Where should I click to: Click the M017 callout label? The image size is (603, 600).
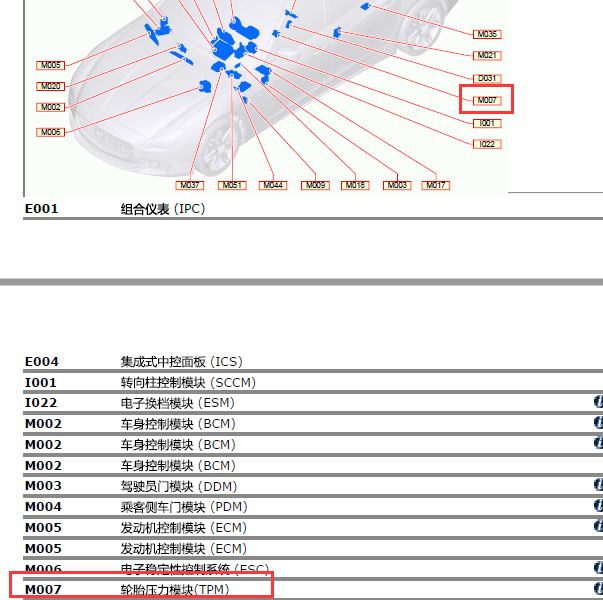(436, 185)
